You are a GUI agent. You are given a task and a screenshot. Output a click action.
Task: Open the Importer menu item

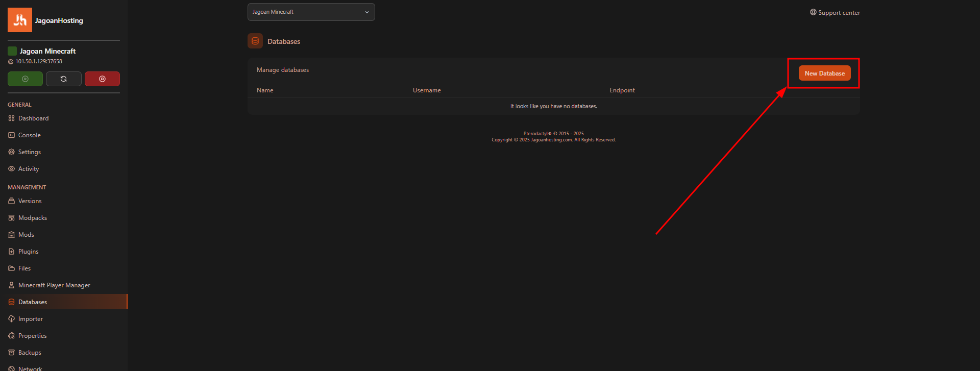(x=64, y=319)
